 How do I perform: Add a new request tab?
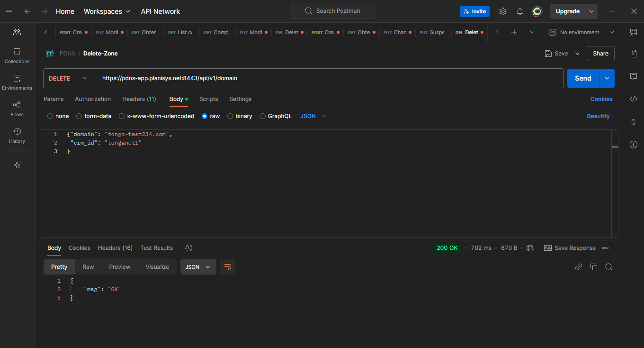click(x=514, y=32)
